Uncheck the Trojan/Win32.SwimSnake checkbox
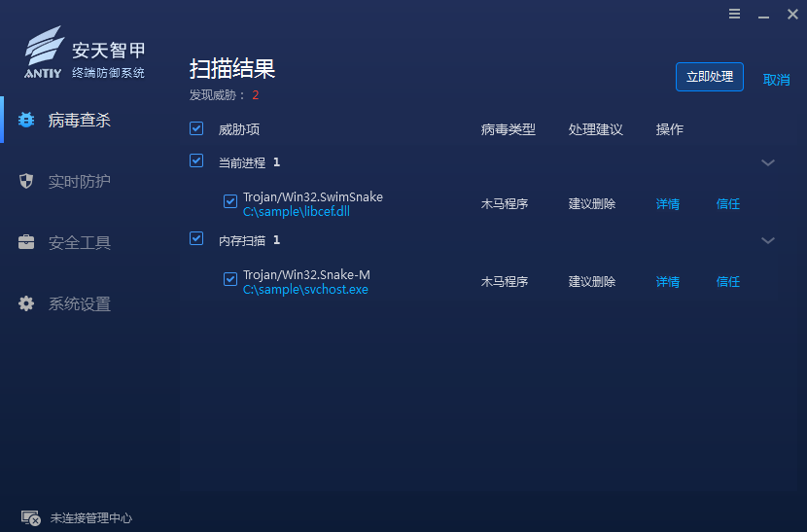 [x=230, y=201]
